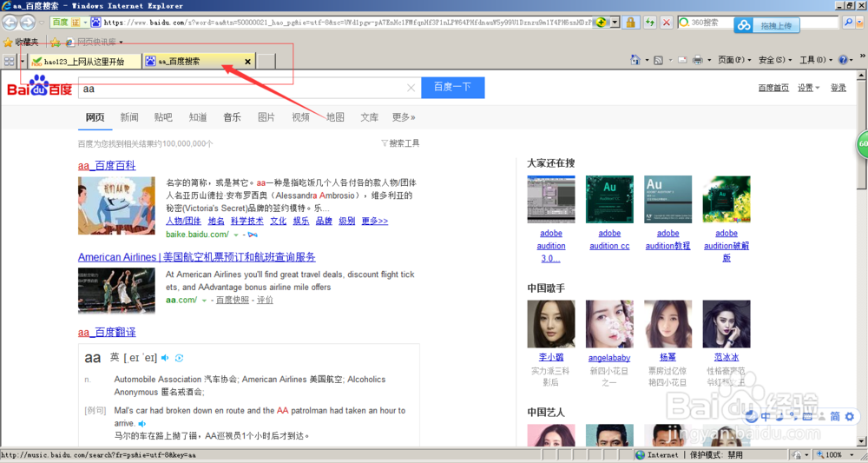
Task: Click the RSS feeds icon
Action: click(x=658, y=60)
